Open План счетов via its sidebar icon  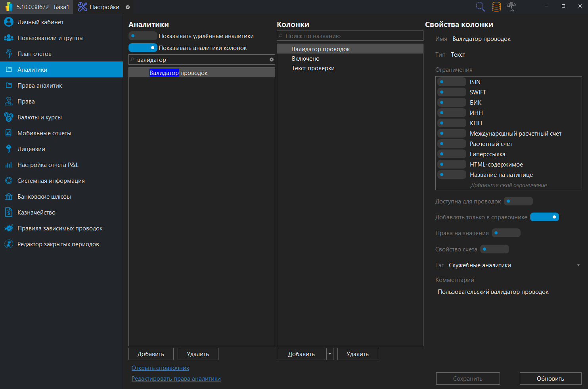9,54
